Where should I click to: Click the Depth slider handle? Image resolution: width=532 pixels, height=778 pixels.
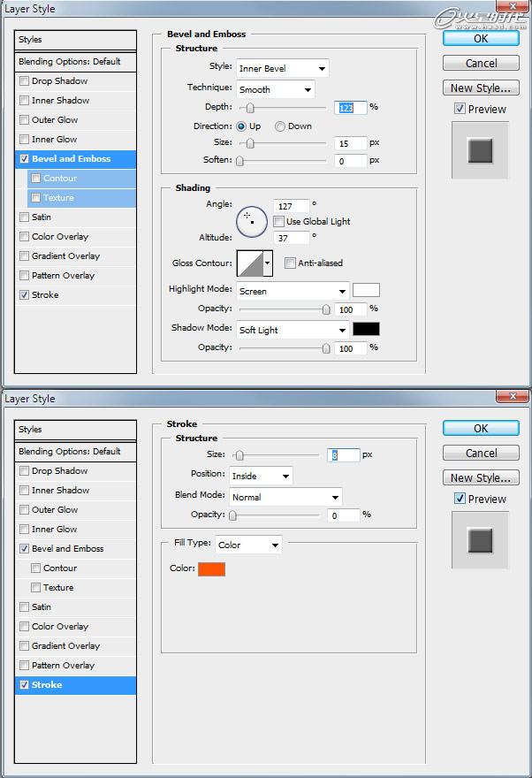[x=250, y=108]
